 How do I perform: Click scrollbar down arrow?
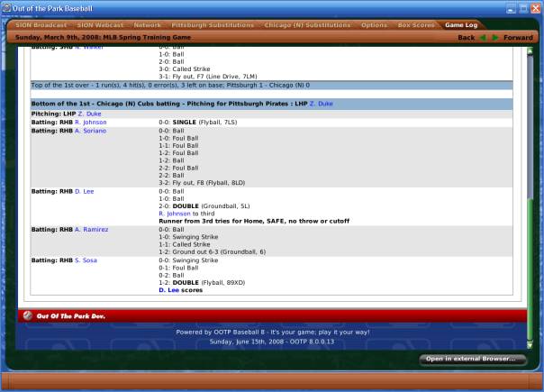(x=530, y=345)
